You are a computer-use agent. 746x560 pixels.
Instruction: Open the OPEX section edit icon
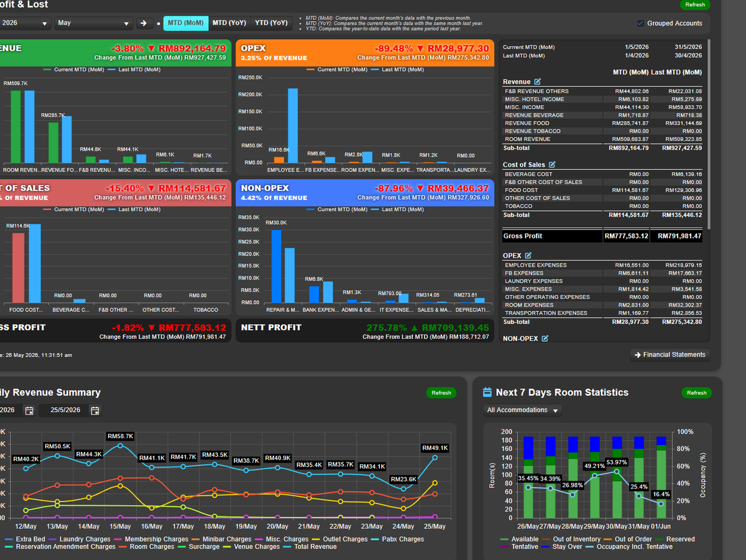coord(528,255)
